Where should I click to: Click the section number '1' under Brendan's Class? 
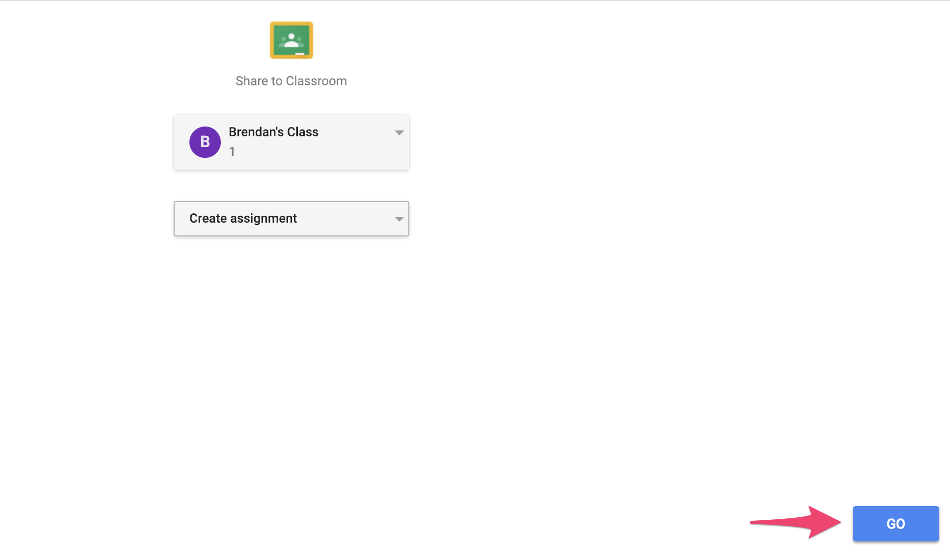pyautogui.click(x=232, y=152)
